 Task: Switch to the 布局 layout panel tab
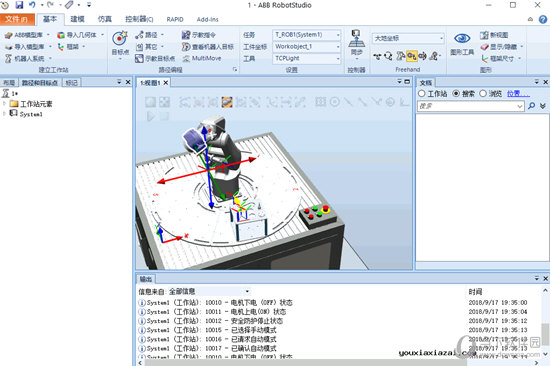9,82
